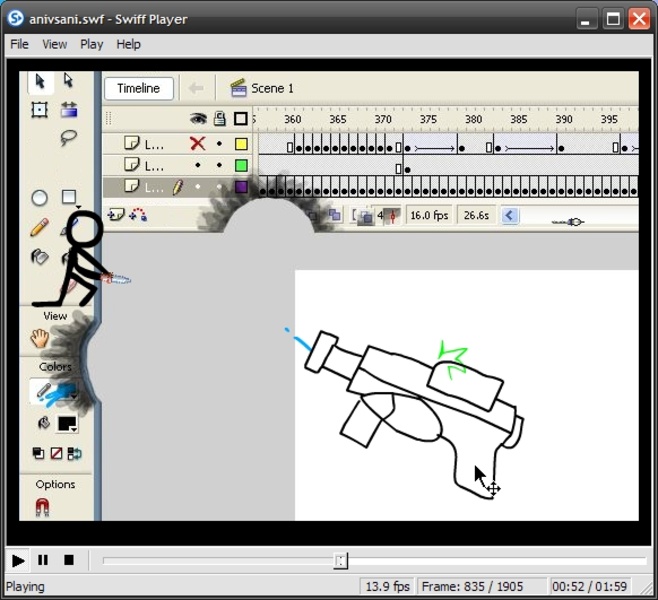658x600 pixels.
Task: Open the Play menu
Action: click(x=91, y=44)
